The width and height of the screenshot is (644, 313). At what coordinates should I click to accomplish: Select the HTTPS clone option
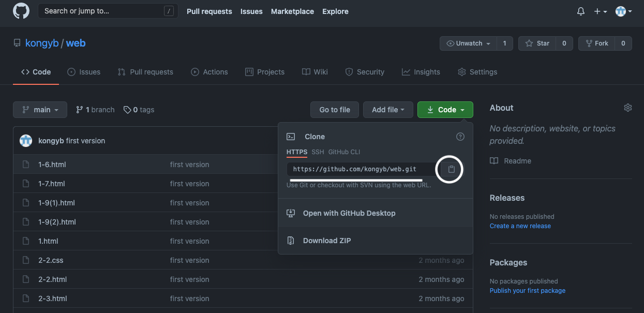tap(297, 152)
